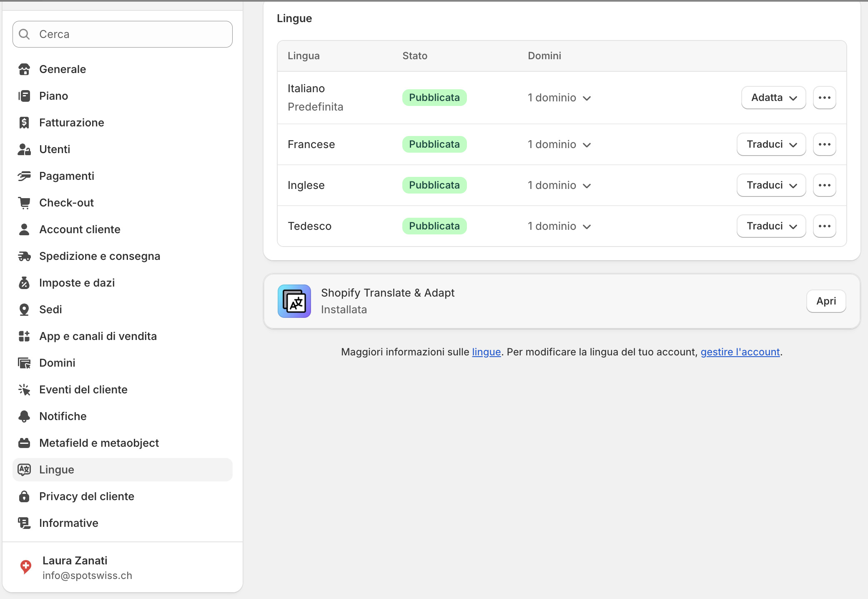Open the Traduci dropdown for Inglese
The width and height of the screenshot is (868, 599).
click(771, 185)
